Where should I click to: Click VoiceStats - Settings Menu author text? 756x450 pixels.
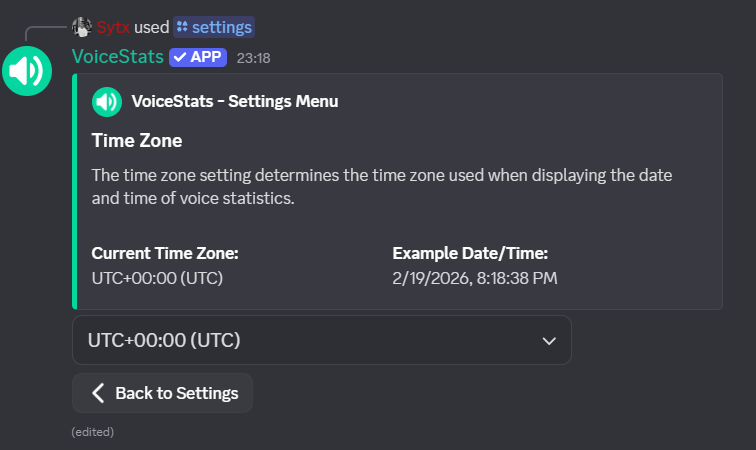(x=234, y=101)
